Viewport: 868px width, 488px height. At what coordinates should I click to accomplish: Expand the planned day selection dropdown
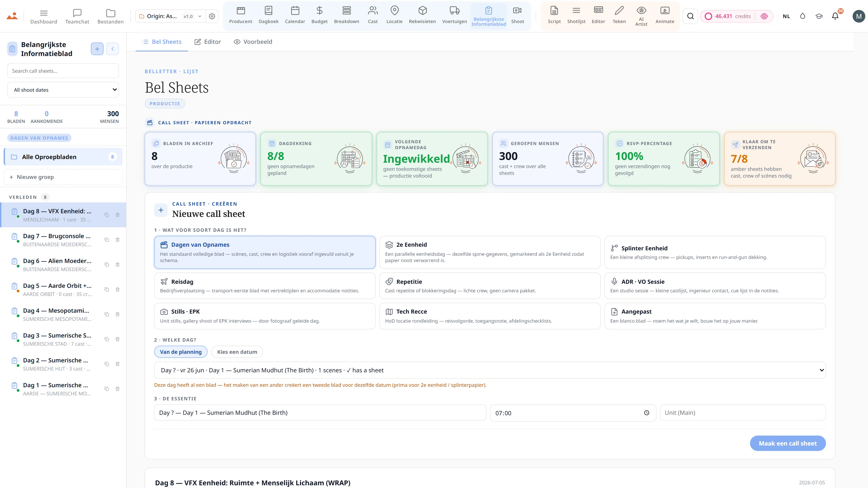tap(490, 370)
